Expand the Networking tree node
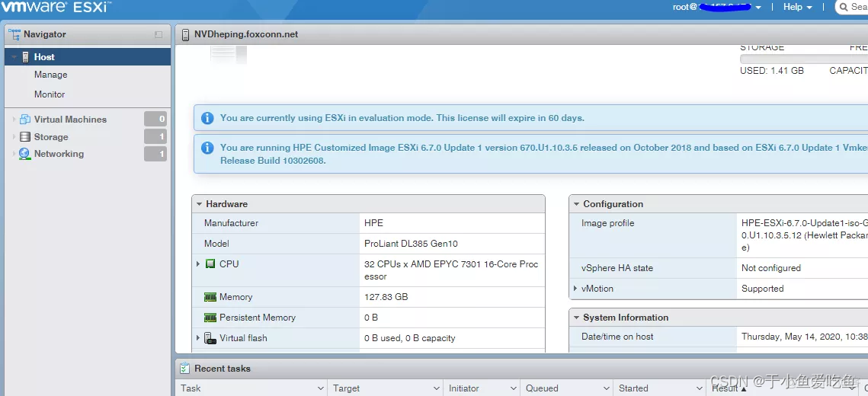Image resolution: width=868 pixels, height=396 pixels. 14,154
